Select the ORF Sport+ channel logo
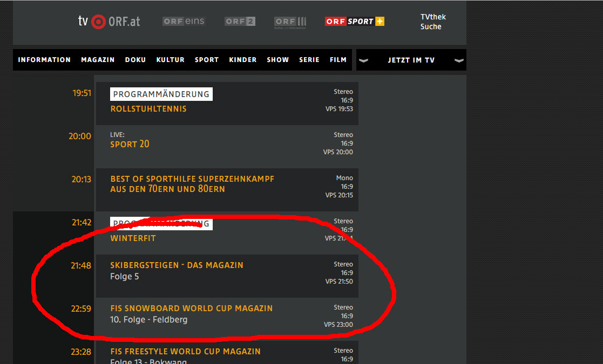 355,22
